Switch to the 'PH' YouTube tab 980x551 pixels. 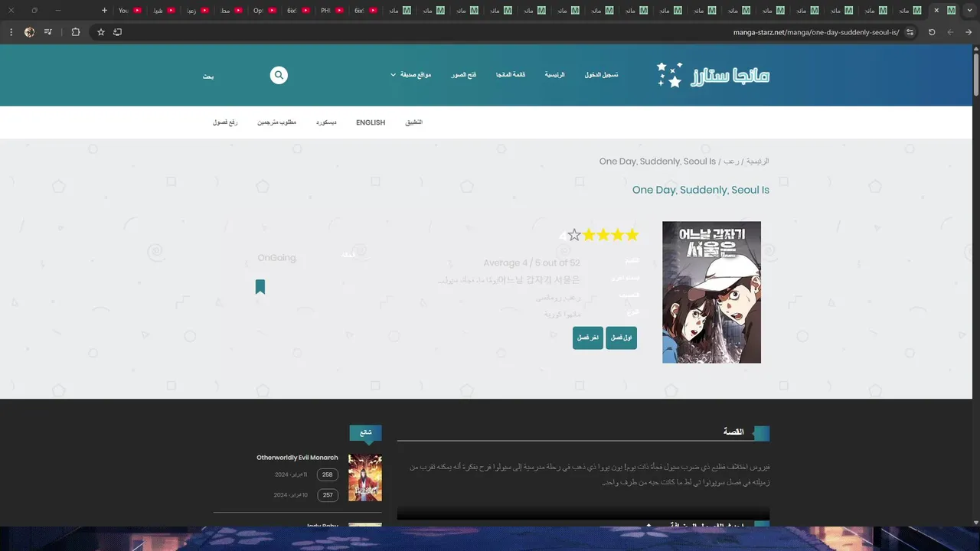tap(332, 11)
